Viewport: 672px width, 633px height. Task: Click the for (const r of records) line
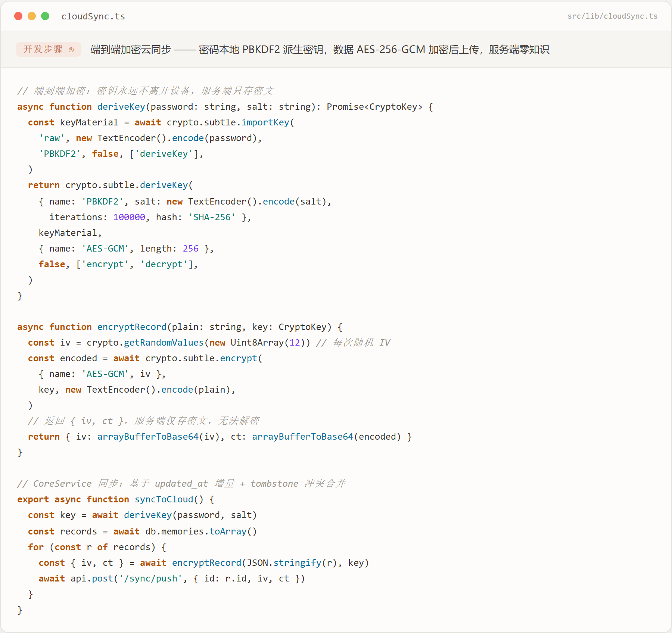coord(97,547)
